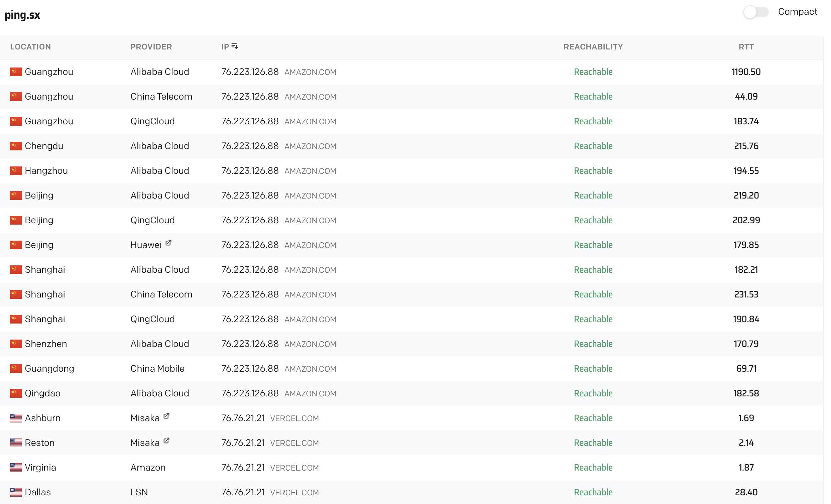Click the Compact label text
The height and width of the screenshot is (504, 831).
point(797,12)
